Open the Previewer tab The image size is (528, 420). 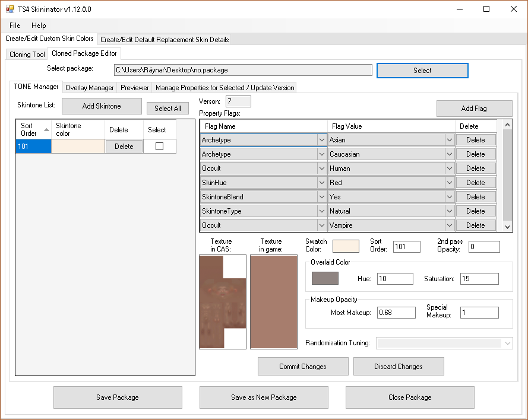tap(134, 88)
